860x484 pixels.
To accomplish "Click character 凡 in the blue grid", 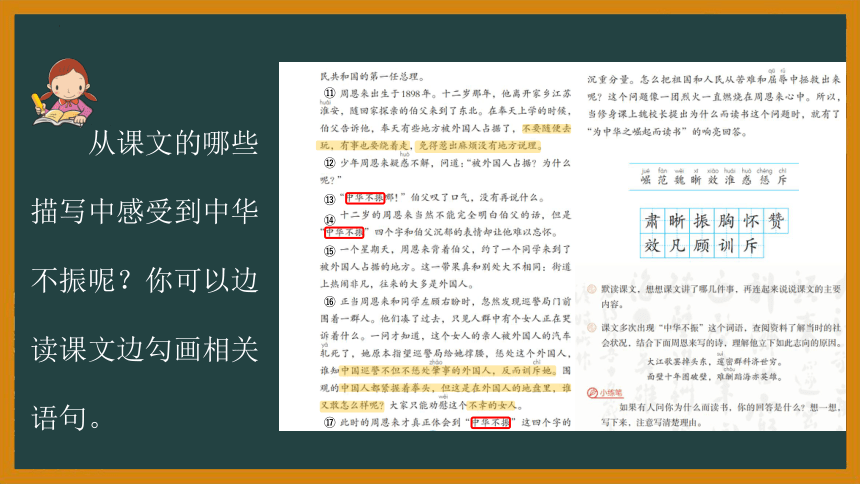I will coord(677,245).
